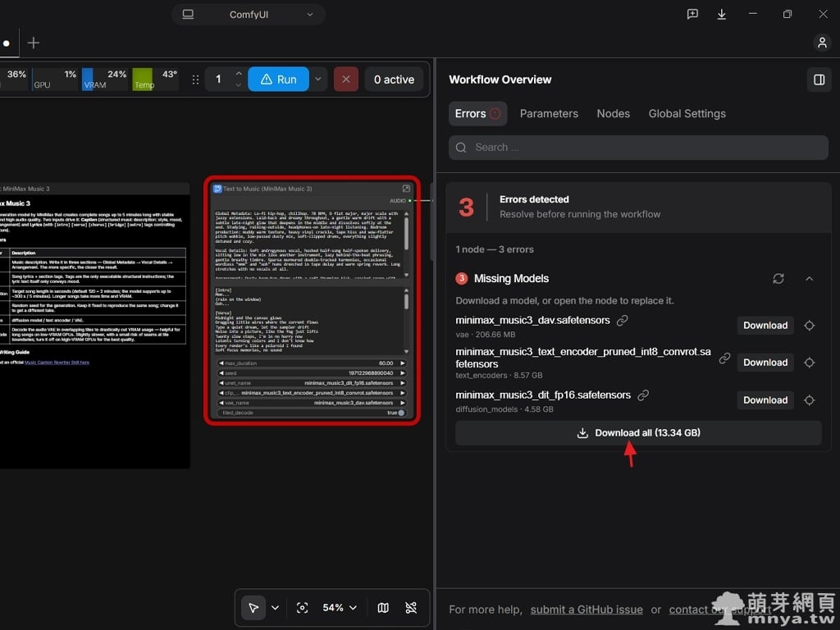The image size is (840, 630).
Task: Click the batch count number field
Action: click(x=218, y=80)
